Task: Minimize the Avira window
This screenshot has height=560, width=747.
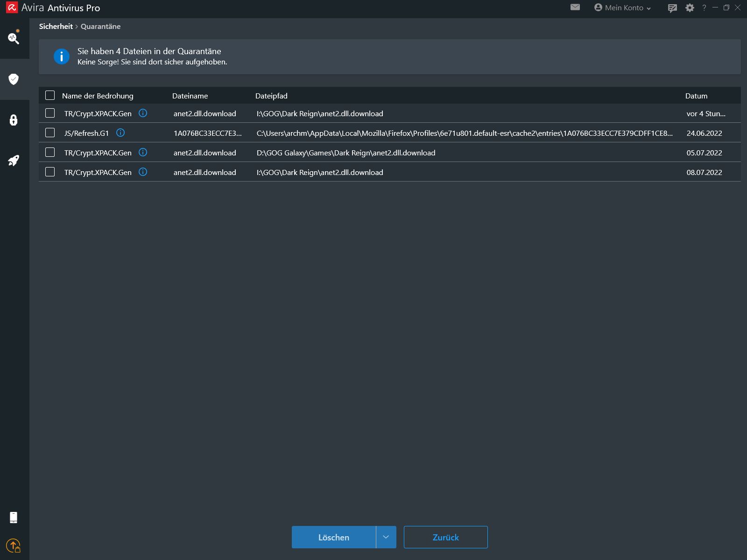Action: coord(715,7)
